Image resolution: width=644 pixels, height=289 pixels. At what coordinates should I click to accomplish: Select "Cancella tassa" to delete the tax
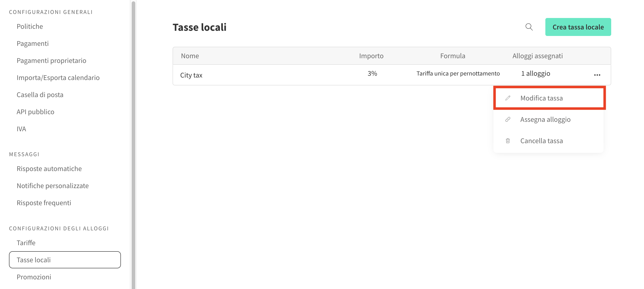pyautogui.click(x=542, y=140)
